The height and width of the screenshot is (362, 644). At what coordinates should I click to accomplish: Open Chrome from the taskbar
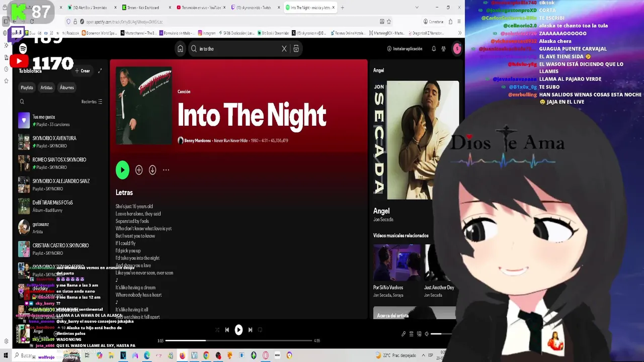tap(206, 355)
